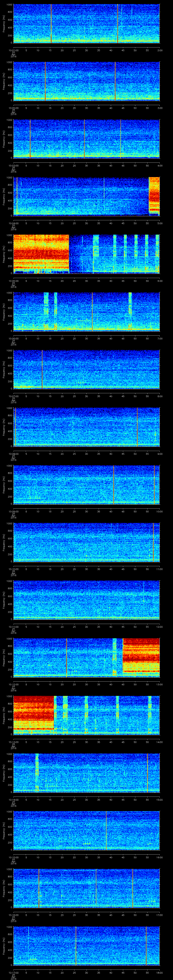Image resolution: width=173 pixels, height=980 pixels.
Task: Open the spectrogram panel starting at 10:11:00
Action: (86, 600)
